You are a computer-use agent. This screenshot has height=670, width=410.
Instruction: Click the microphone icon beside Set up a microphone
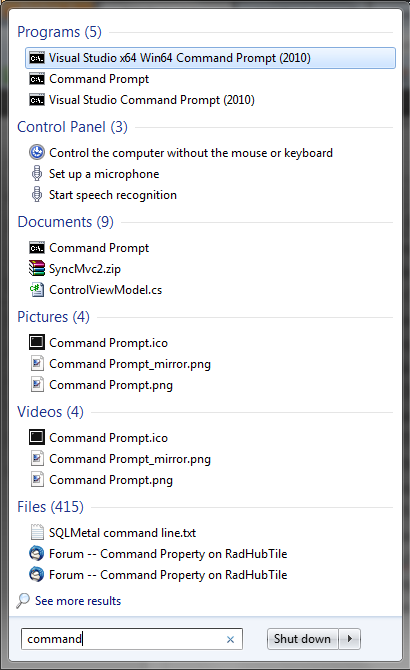point(37,173)
